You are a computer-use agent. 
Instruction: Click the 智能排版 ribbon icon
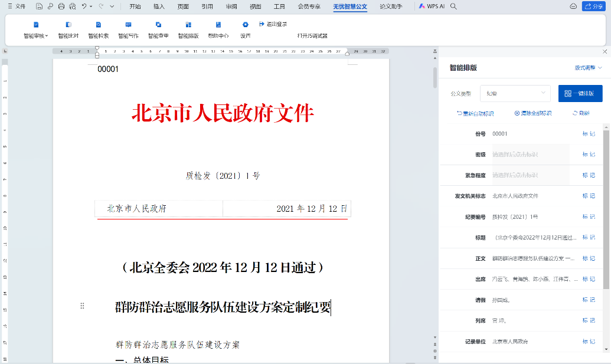[x=188, y=25]
